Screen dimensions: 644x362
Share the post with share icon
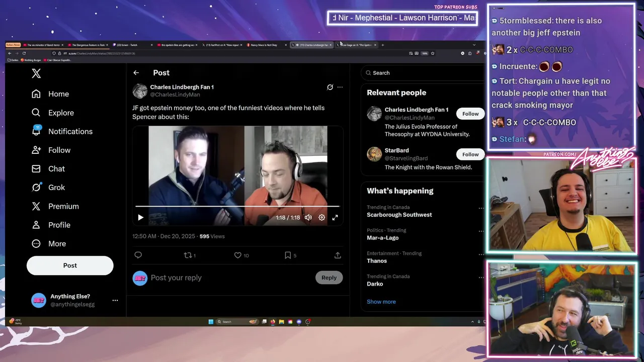click(338, 255)
